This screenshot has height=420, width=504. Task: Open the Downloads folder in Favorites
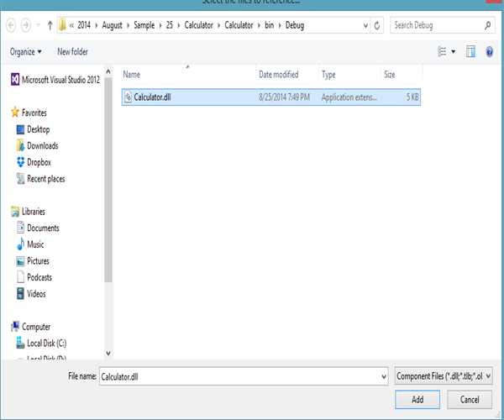42,146
